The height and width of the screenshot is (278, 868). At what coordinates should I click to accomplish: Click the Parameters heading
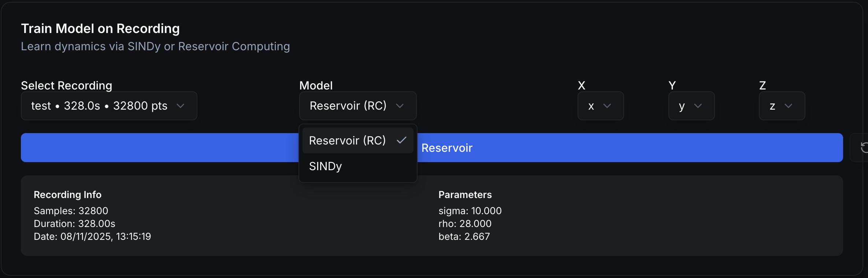coord(465,195)
